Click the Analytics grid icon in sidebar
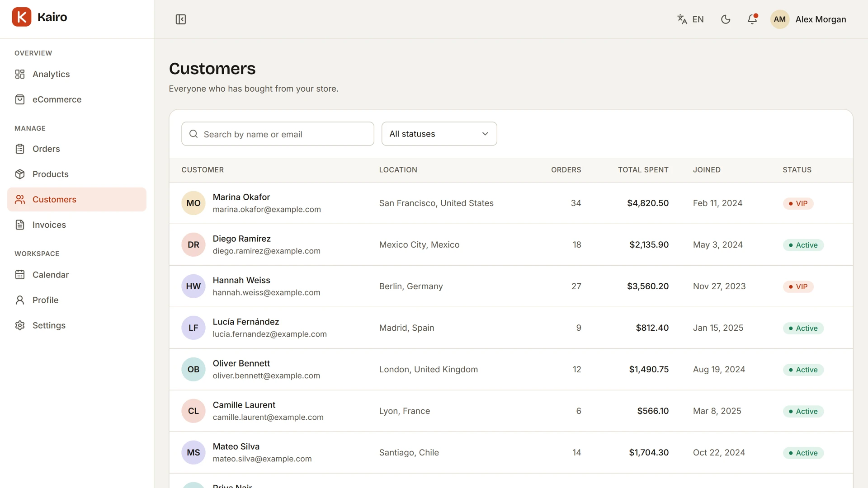The image size is (868, 488). click(20, 74)
